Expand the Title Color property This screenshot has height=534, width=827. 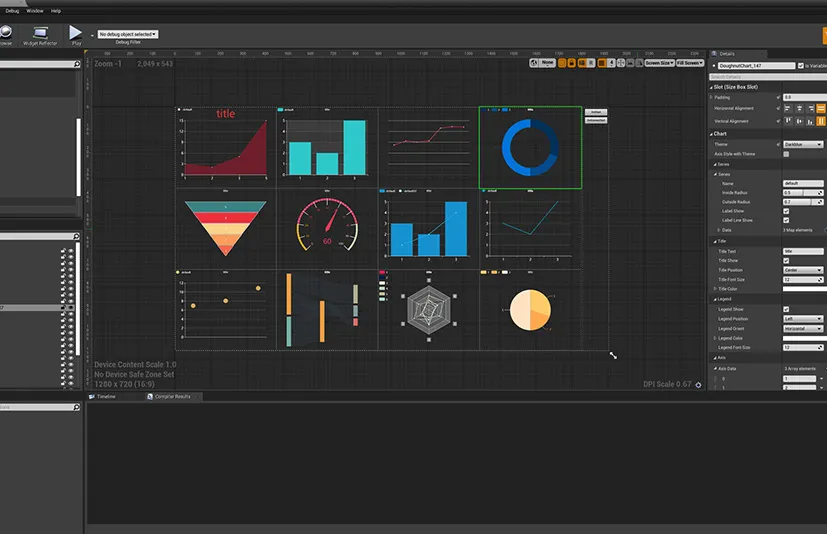click(x=716, y=289)
